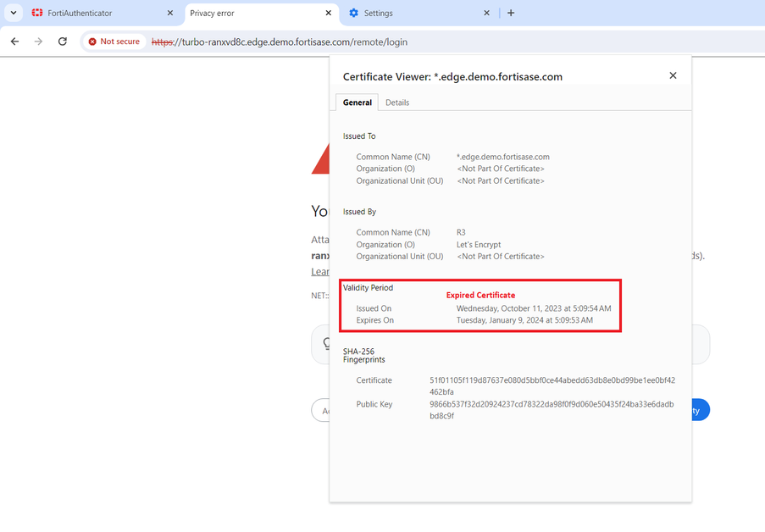Reload the current page
Screen dimensions: 765x532
[63, 42]
